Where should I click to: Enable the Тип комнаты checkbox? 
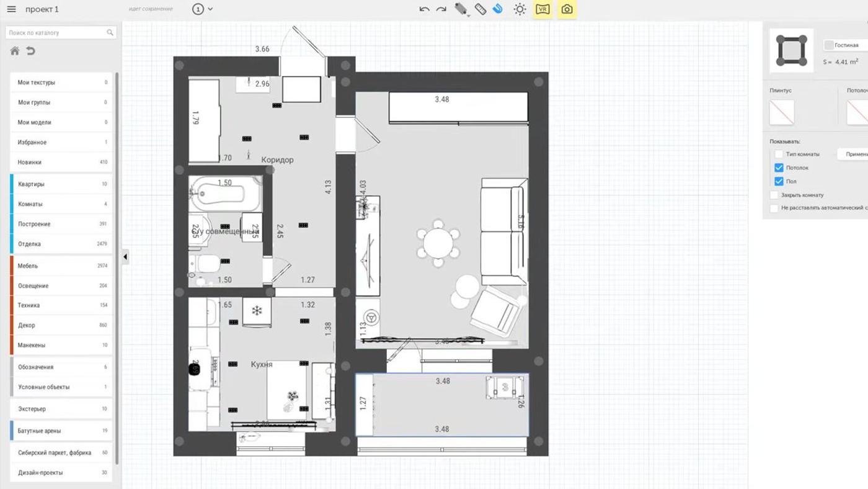tap(779, 154)
